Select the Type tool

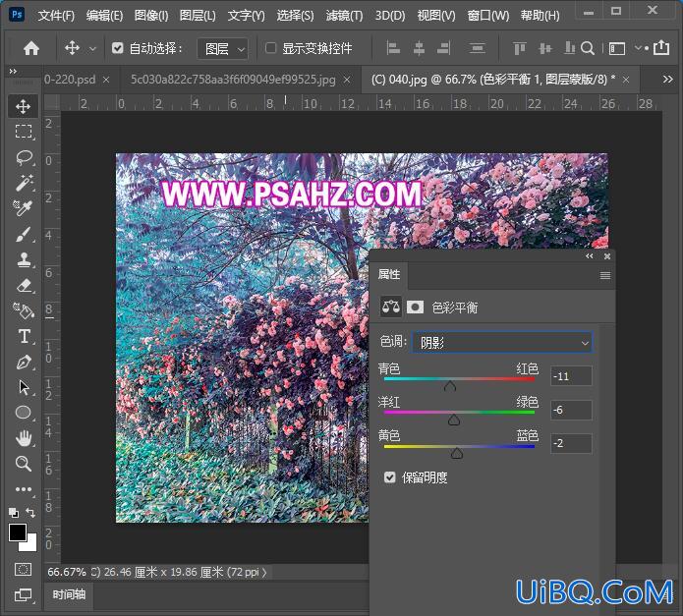point(25,337)
